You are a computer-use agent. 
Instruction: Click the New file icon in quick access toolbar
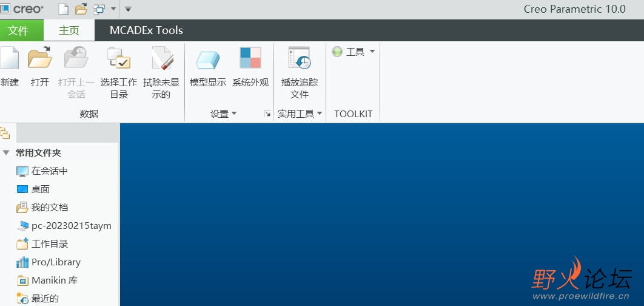(x=63, y=8)
